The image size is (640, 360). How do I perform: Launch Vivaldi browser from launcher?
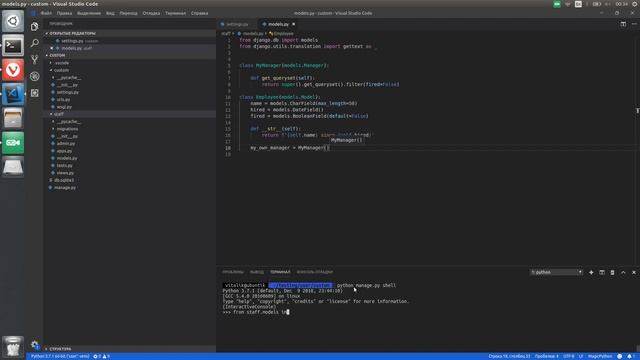[13, 70]
